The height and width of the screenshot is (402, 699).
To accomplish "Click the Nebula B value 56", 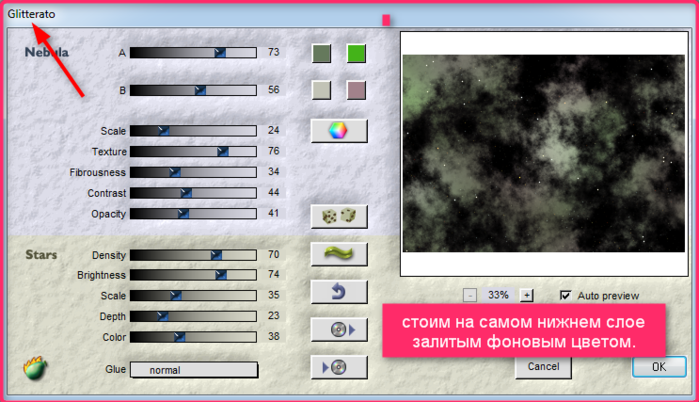I will (274, 90).
